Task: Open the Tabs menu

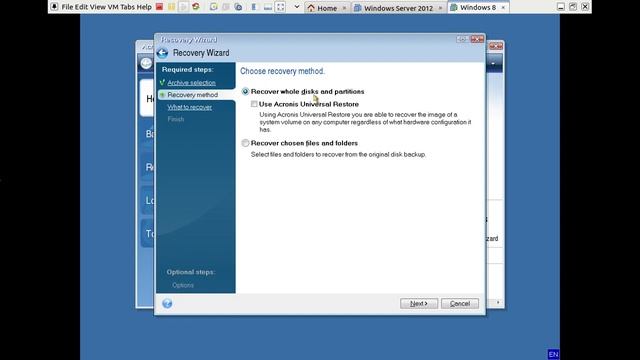Action: [127, 7]
